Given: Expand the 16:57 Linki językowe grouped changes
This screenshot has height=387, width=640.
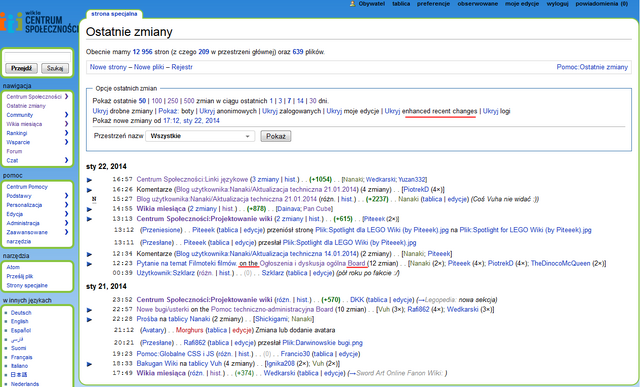Looking at the screenshot, I should pyautogui.click(x=89, y=180).
